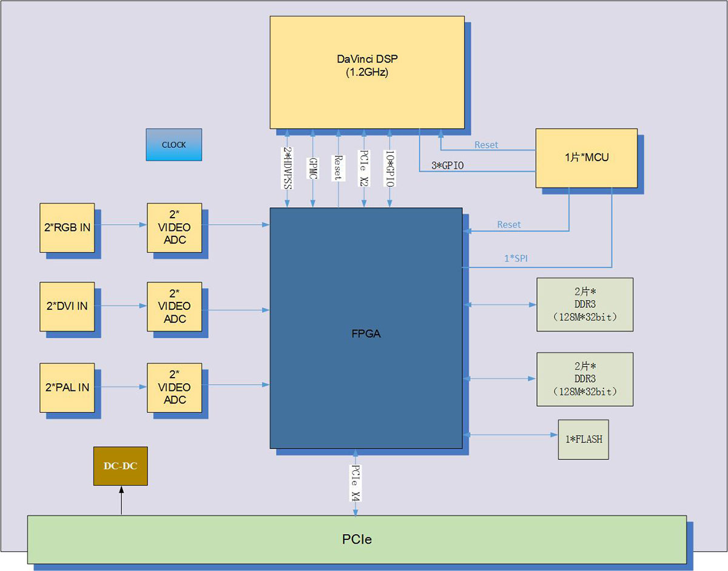Select the VIDEO ADC block beside DVI IN
Image resolution: width=728 pixels, height=571 pixels.
(174, 306)
